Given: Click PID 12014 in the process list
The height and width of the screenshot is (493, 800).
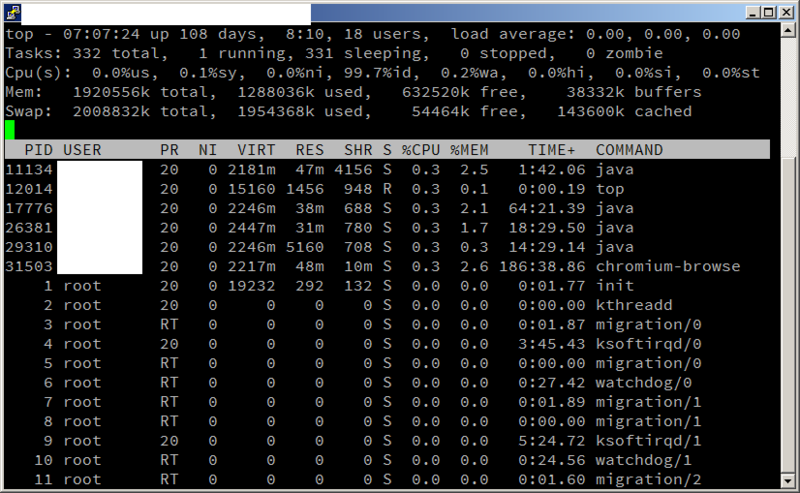Looking at the screenshot, I should pos(29,189).
